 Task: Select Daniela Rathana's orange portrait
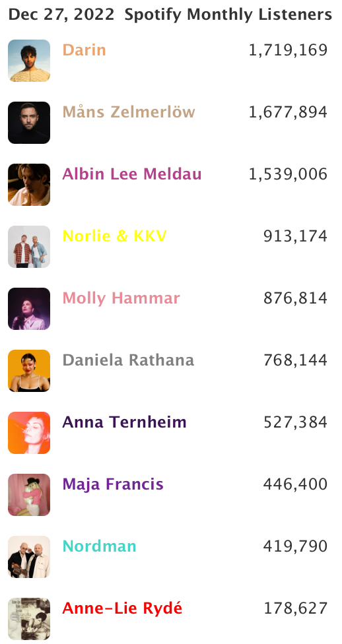[x=29, y=370]
